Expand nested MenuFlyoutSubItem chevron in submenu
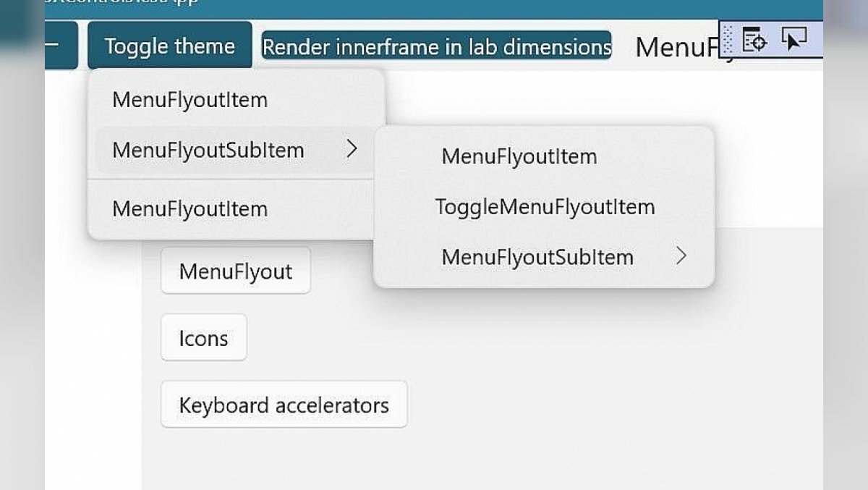This screenshot has height=490, width=868. pos(681,256)
